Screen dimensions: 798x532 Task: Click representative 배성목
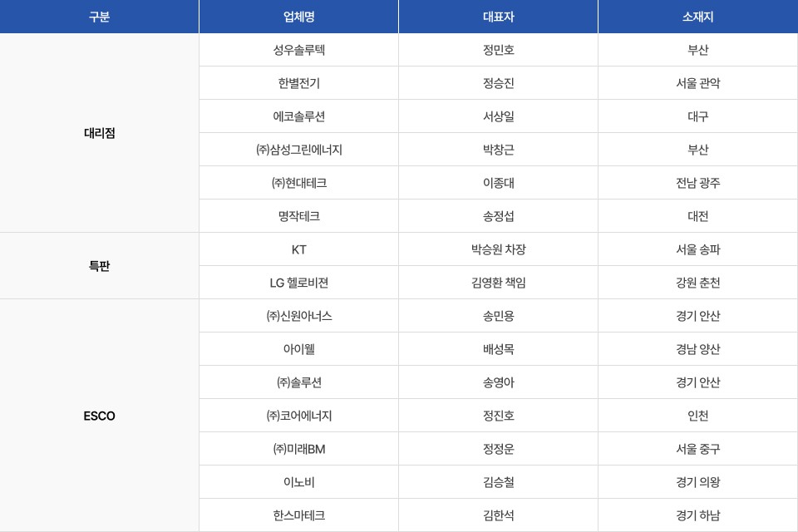point(498,349)
